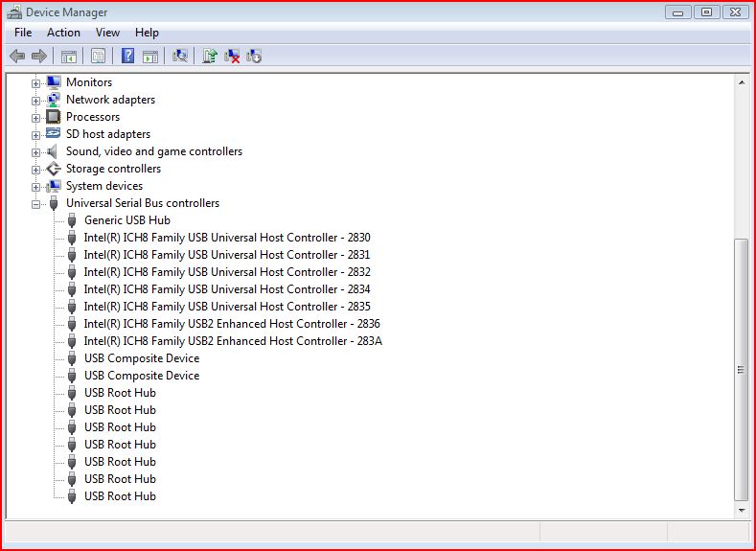
Task: Open the Help menu
Action: (147, 33)
